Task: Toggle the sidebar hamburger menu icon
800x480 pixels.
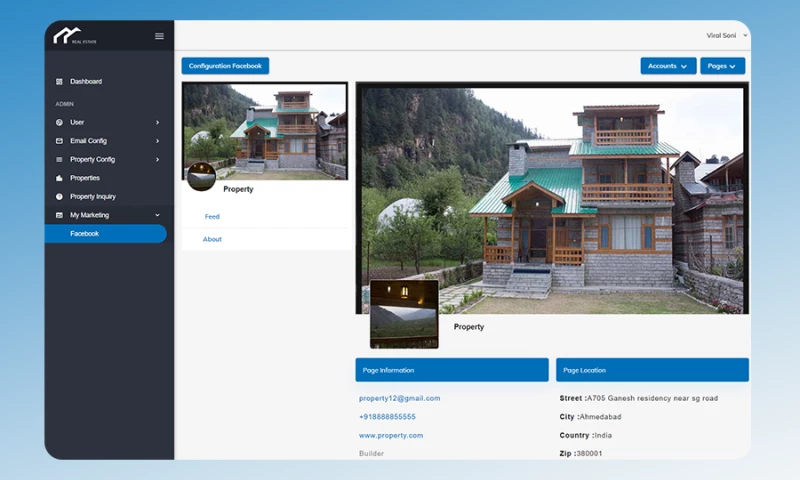Action: (x=159, y=36)
